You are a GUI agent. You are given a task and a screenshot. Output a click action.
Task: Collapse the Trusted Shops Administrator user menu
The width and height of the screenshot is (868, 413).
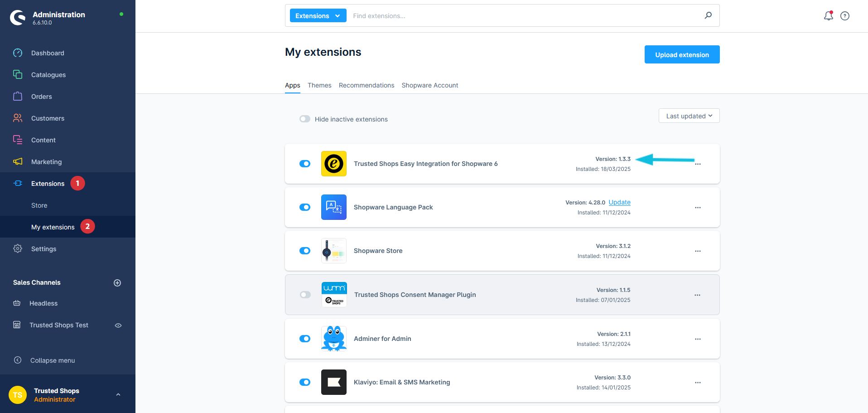pos(118,394)
